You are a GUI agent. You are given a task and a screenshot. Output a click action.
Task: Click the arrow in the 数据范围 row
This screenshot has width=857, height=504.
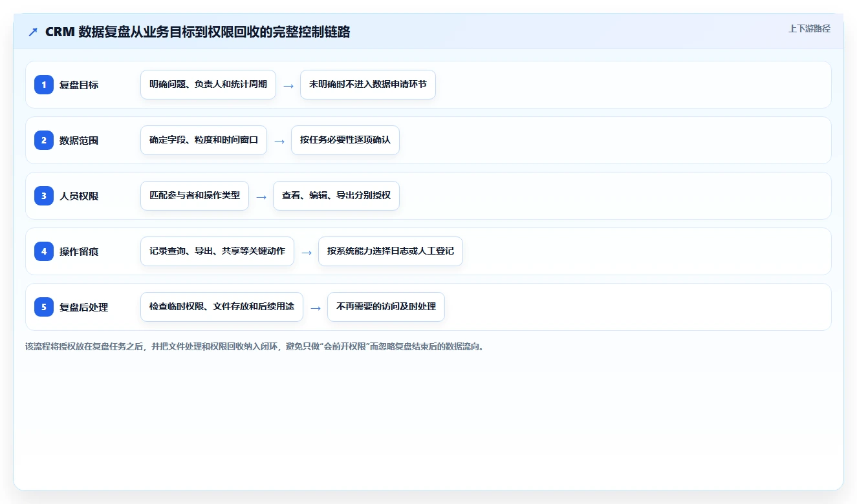point(279,141)
